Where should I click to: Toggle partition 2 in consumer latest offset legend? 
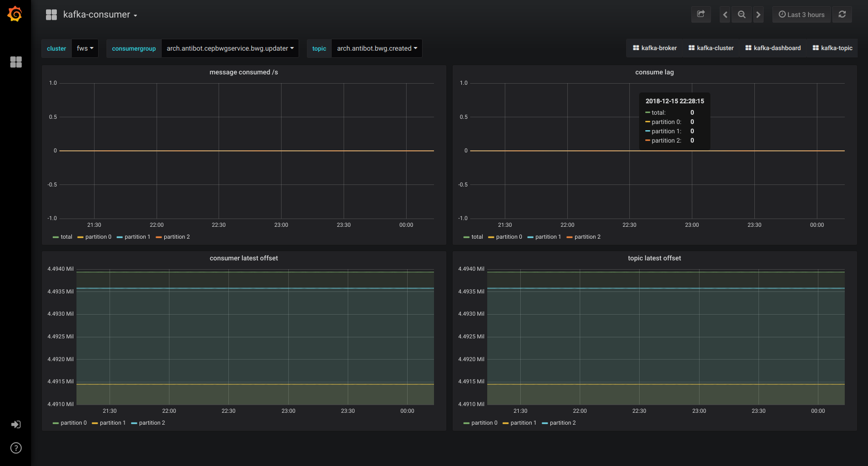click(x=148, y=423)
